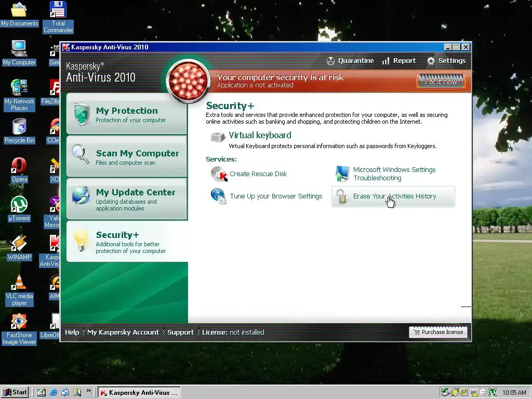Open the Virtual keyboard link
This screenshot has width=532, height=399.
pos(260,136)
